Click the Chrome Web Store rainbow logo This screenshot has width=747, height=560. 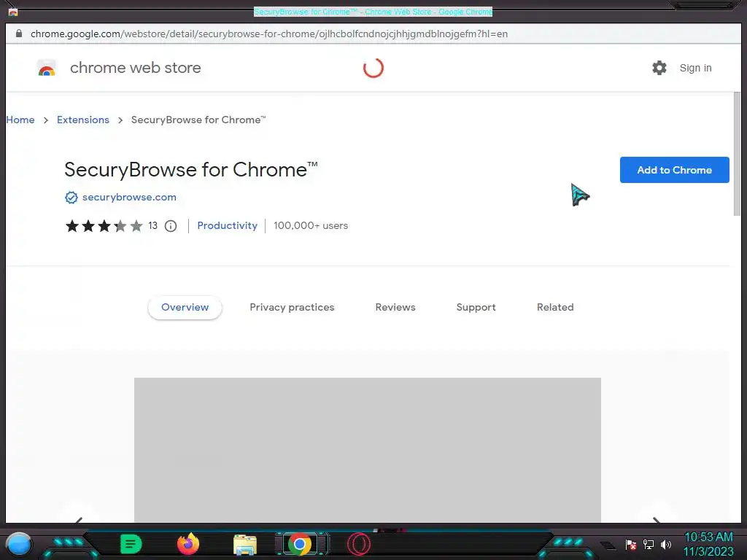pyautogui.click(x=47, y=68)
